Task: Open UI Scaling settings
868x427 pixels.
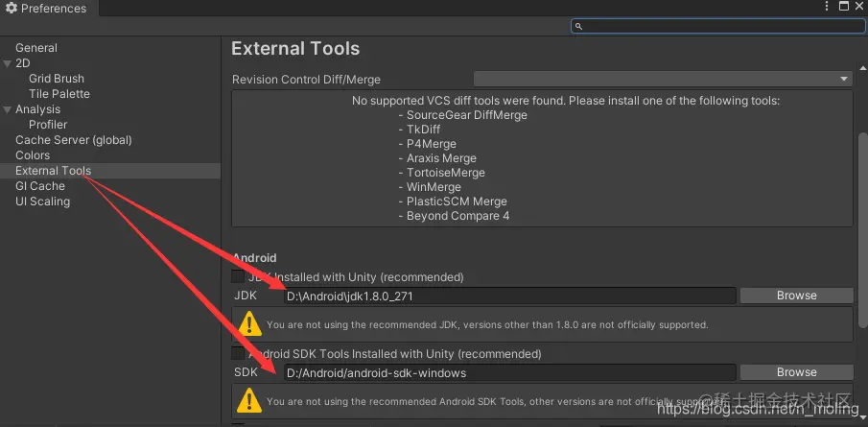Action: click(42, 202)
